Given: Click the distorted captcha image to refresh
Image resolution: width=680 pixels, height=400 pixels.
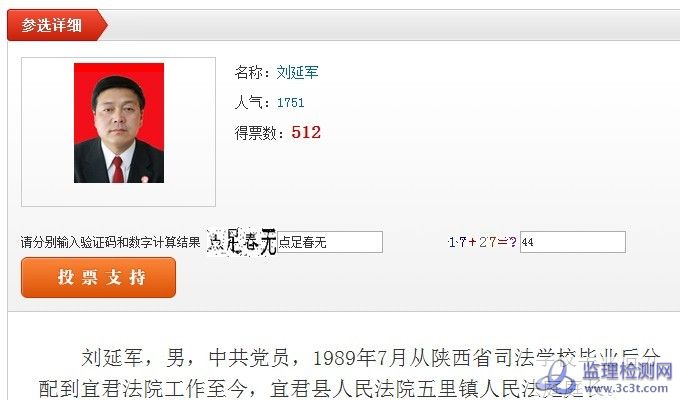Looking at the screenshot, I should pyautogui.click(x=242, y=242).
